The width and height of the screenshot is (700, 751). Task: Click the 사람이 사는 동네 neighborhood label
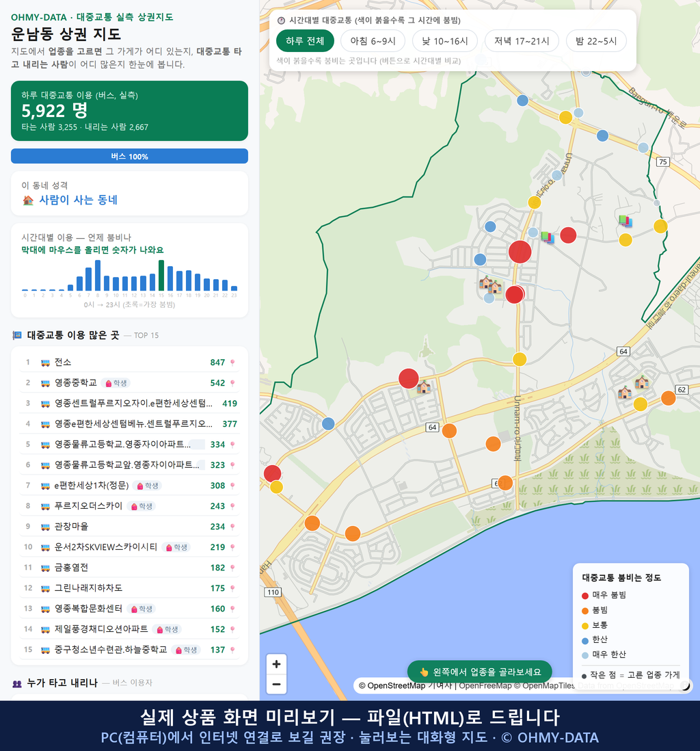(78, 200)
